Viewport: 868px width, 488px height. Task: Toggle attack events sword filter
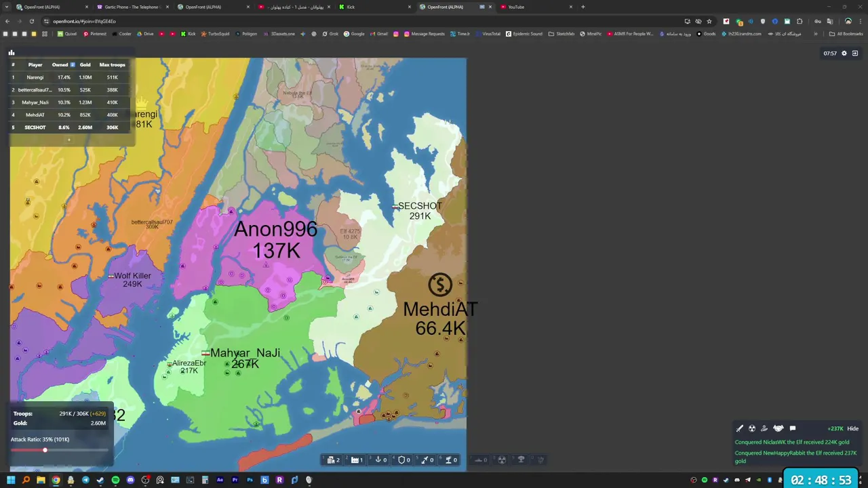coord(740,428)
